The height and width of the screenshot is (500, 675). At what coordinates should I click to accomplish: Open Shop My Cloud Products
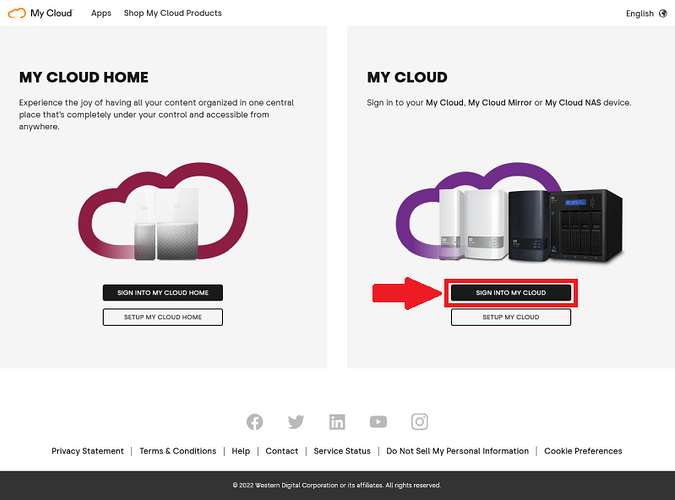click(x=173, y=13)
